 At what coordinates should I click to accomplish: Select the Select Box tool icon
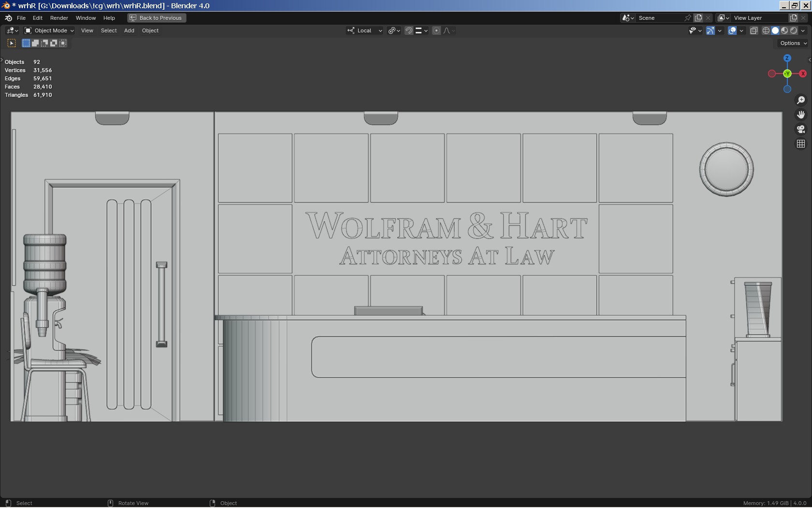[x=12, y=43]
